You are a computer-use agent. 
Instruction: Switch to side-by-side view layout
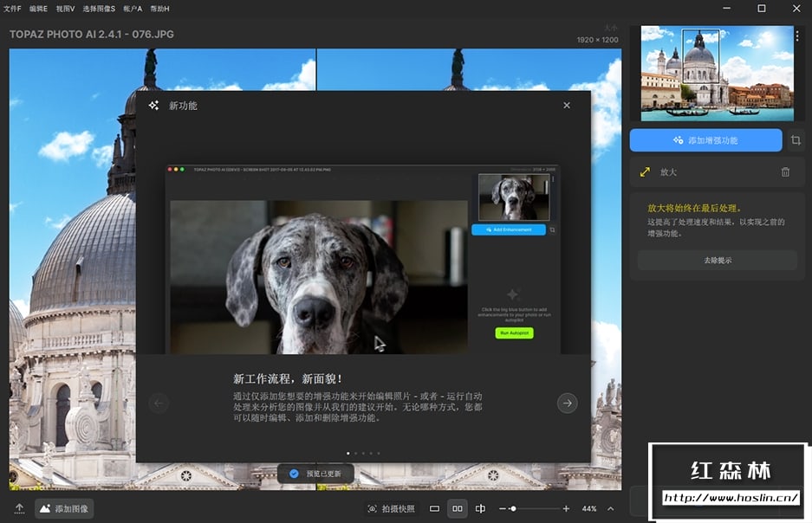(x=458, y=508)
